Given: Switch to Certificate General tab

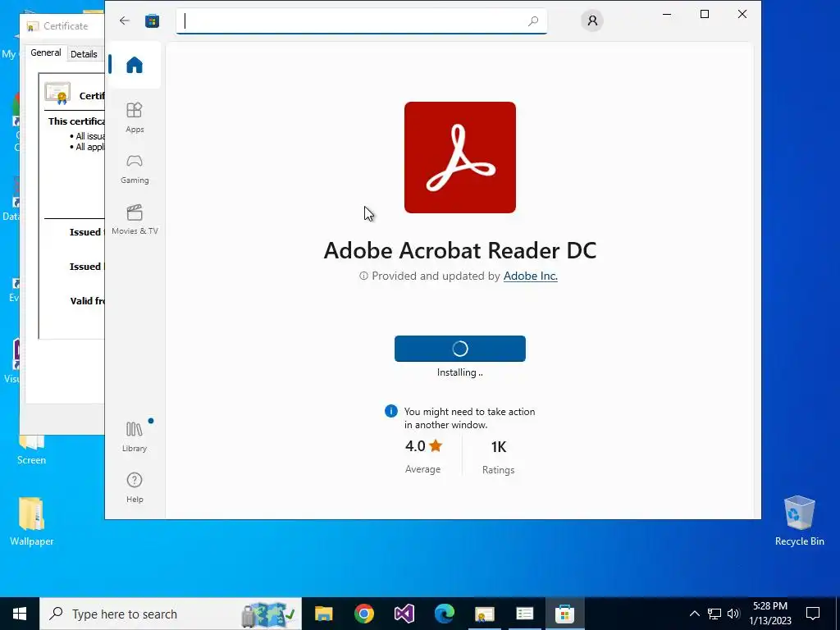Looking at the screenshot, I should click(x=46, y=53).
